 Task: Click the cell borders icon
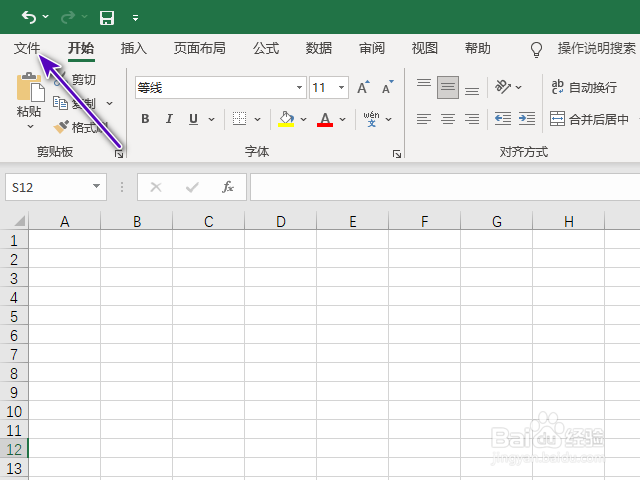pos(240,119)
